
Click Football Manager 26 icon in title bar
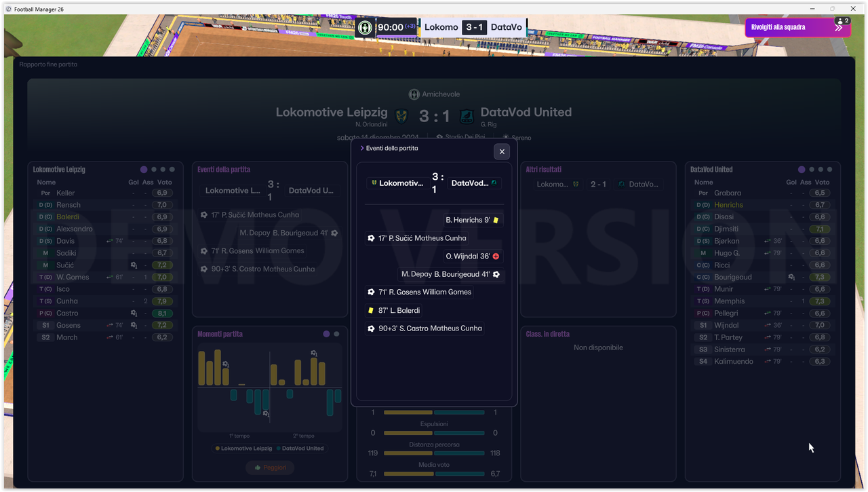[x=8, y=9]
